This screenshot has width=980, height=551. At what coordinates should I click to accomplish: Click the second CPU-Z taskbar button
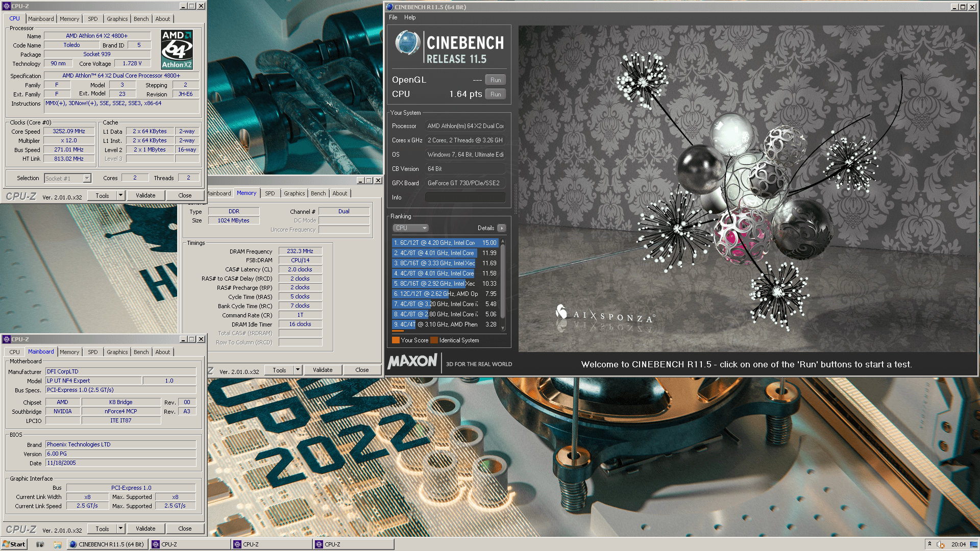(x=272, y=544)
